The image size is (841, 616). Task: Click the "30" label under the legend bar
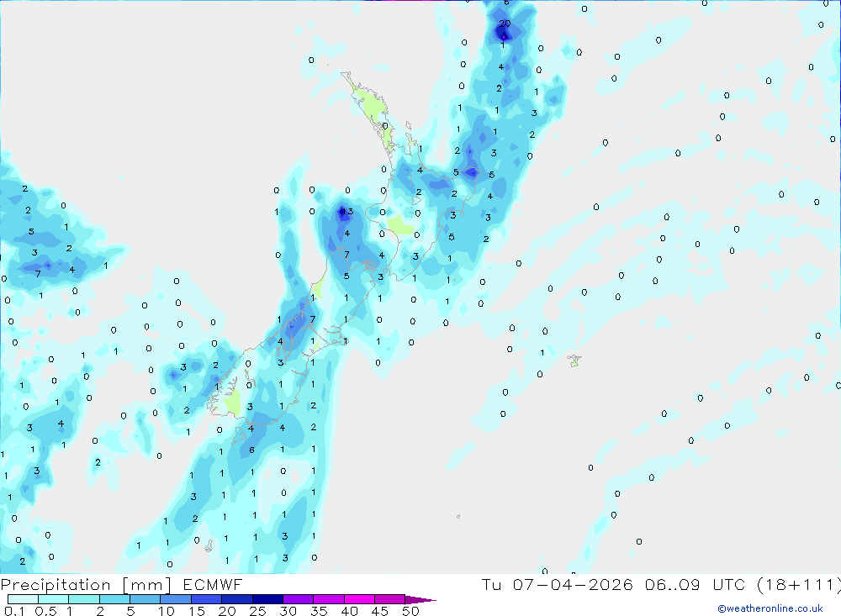click(288, 611)
